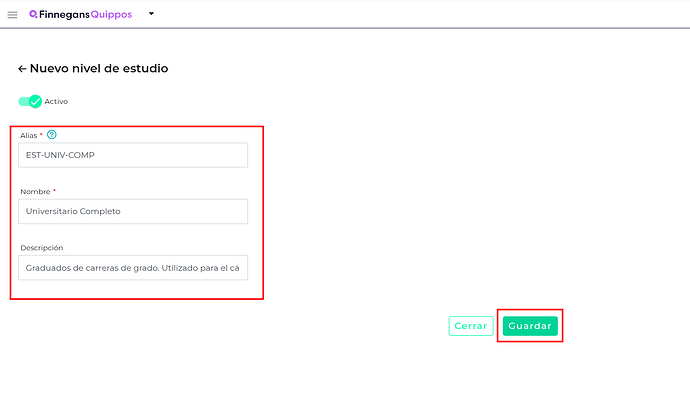
Task: Save the form with the Guardar button
Action: pyautogui.click(x=530, y=326)
